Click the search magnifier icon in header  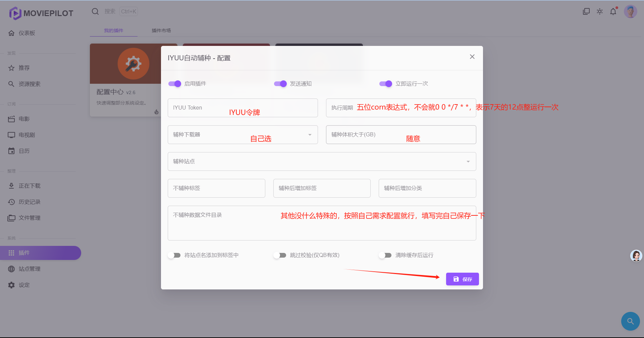(x=95, y=12)
